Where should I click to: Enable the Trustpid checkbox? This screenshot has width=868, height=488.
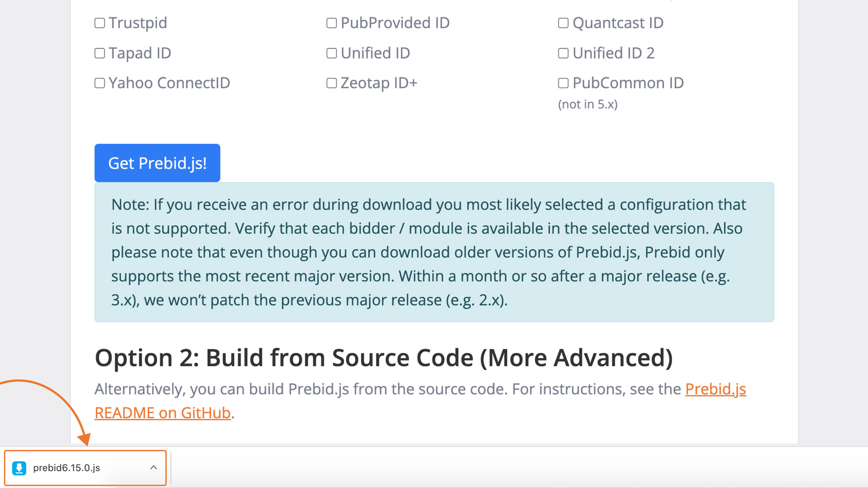100,23
